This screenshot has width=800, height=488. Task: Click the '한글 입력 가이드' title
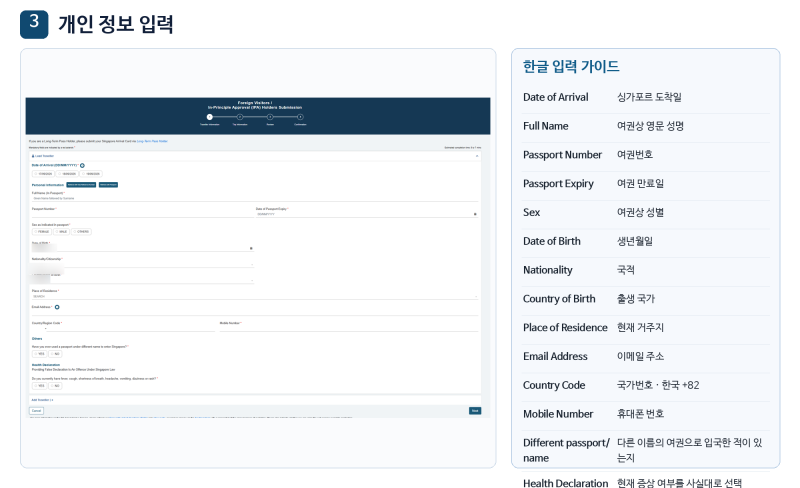(571, 66)
